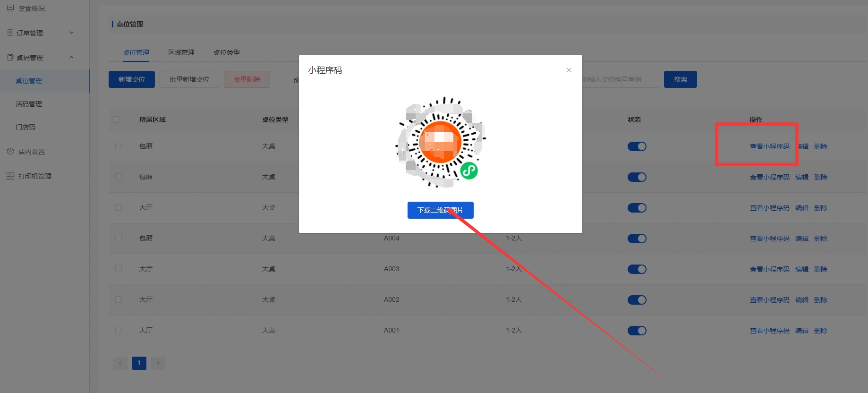This screenshot has width=868, height=393.
Task: Click the A002 table number cell
Action: tap(391, 299)
